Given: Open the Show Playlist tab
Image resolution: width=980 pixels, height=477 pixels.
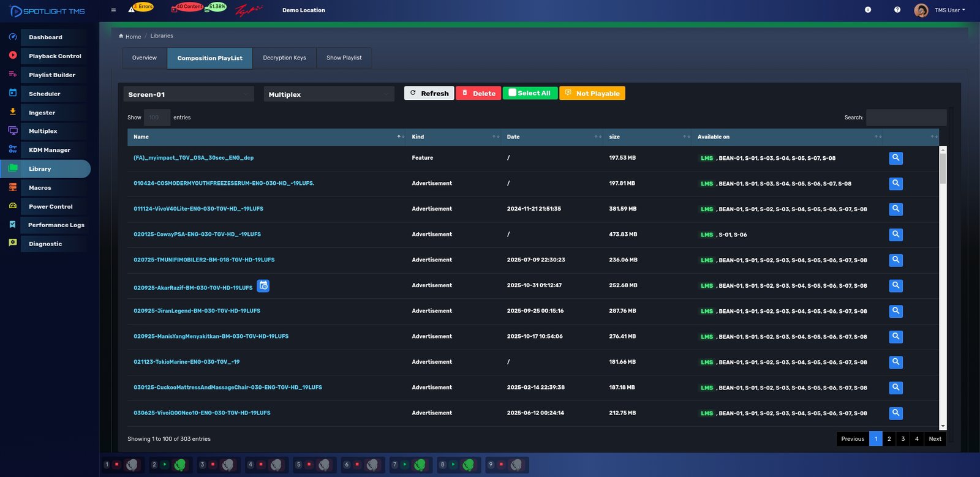Looking at the screenshot, I should tap(344, 58).
